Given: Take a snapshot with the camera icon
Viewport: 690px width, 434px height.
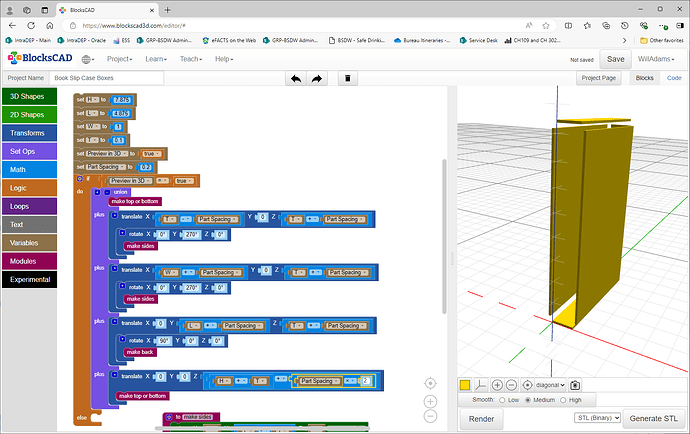Looking at the screenshot, I should click(575, 385).
